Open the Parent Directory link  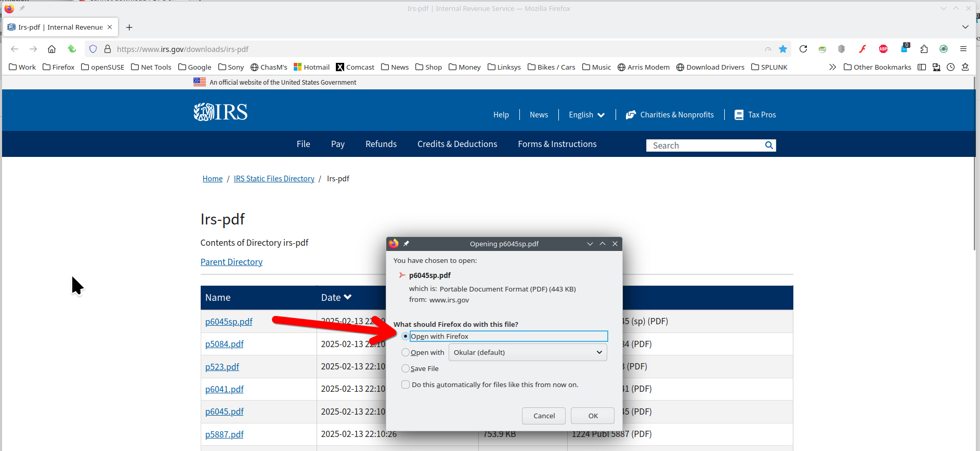coord(231,262)
